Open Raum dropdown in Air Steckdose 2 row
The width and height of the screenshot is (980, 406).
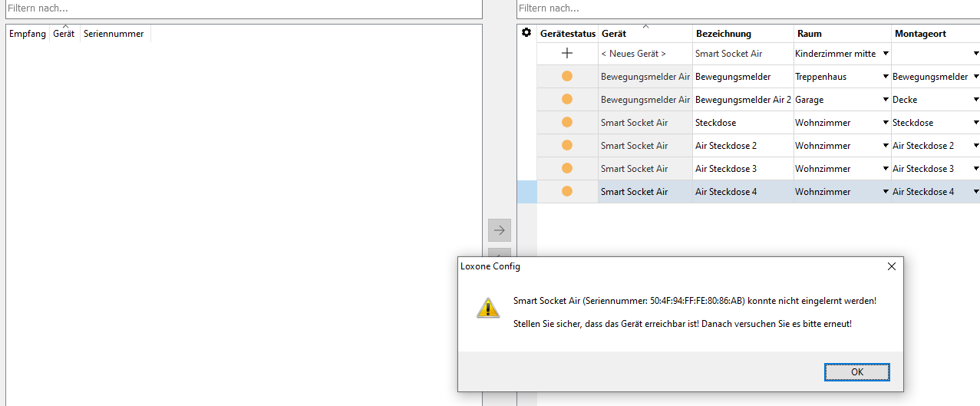click(x=886, y=146)
